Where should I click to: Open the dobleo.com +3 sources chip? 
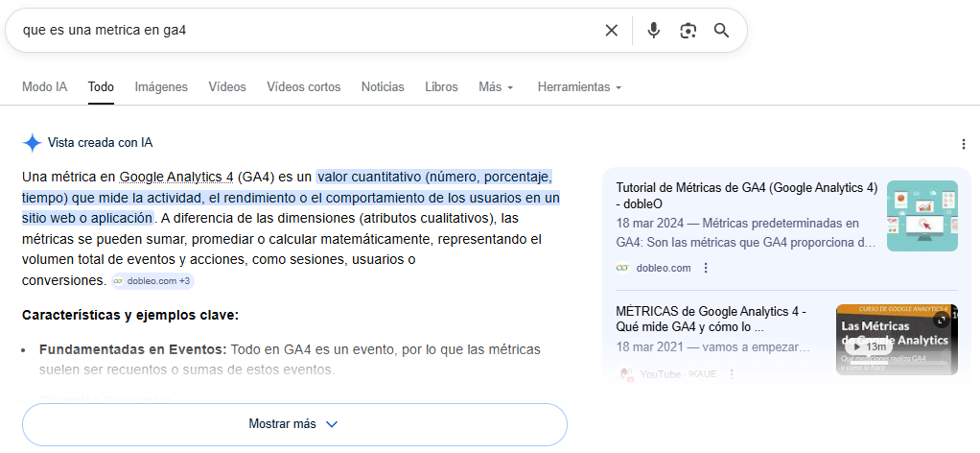click(x=153, y=281)
